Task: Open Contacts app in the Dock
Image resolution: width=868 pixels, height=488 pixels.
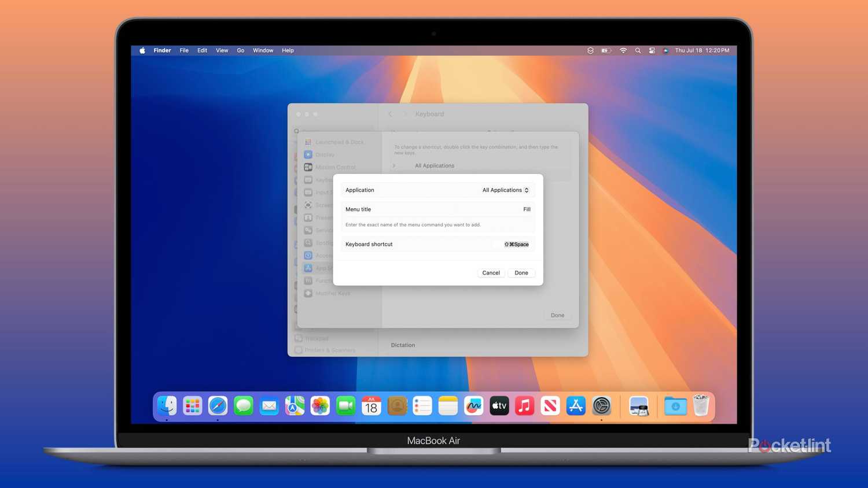Action: [397, 406]
